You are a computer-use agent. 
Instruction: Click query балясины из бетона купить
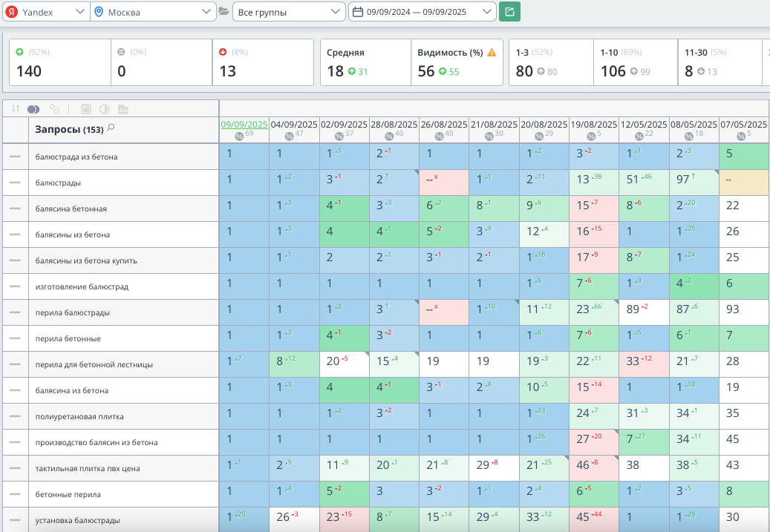(x=86, y=260)
